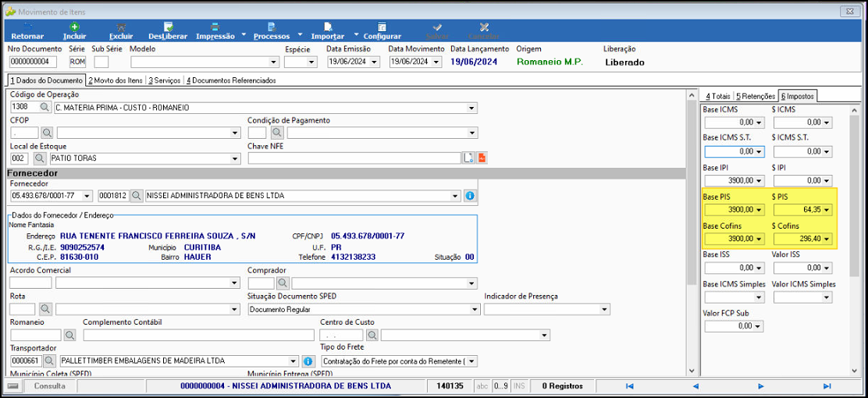Image resolution: width=868 pixels, height=398 pixels.
Task: Open the Tipo do Frete dropdown
Action: [x=471, y=361]
